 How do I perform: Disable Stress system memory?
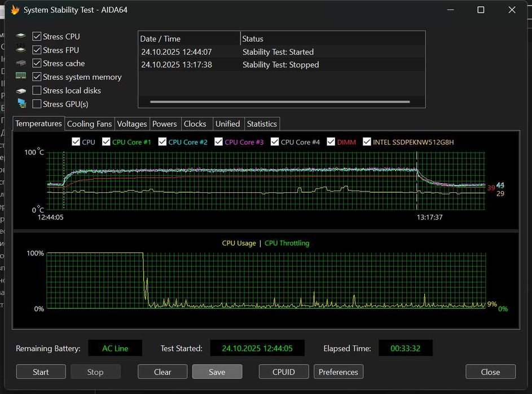(x=37, y=77)
